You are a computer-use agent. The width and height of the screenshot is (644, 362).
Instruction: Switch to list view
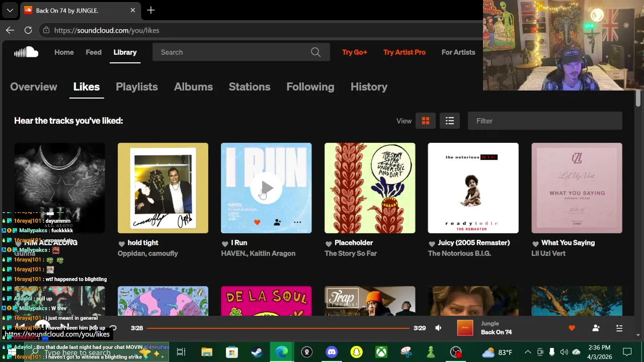click(x=450, y=121)
